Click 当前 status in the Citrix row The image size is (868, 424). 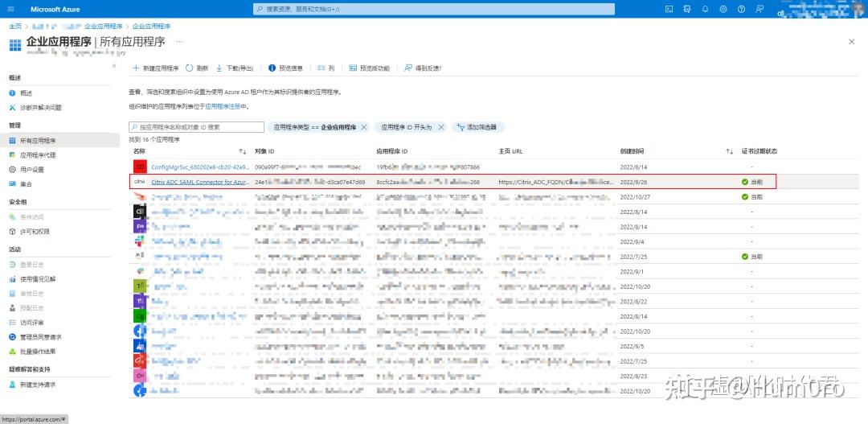[752, 182]
